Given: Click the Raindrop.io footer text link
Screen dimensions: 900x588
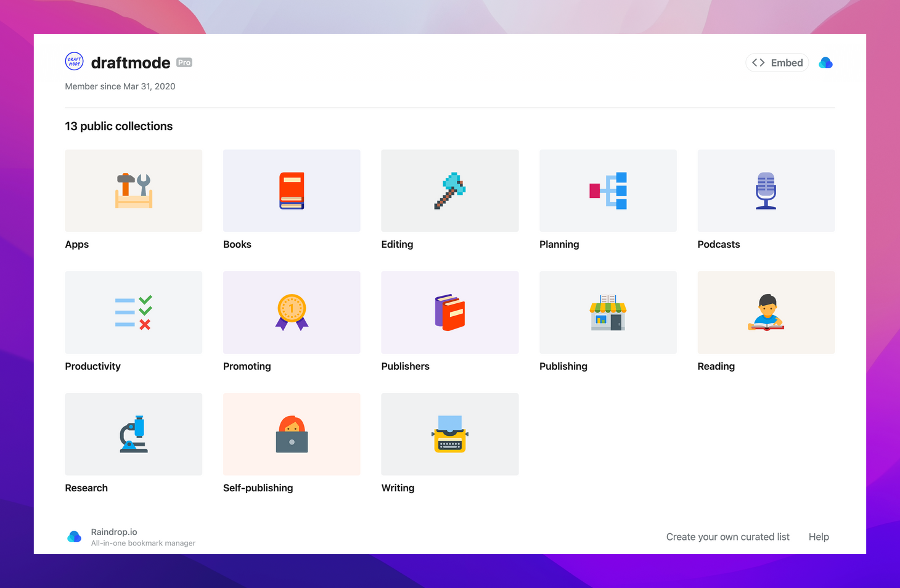Looking at the screenshot, I should coord(114,532).
